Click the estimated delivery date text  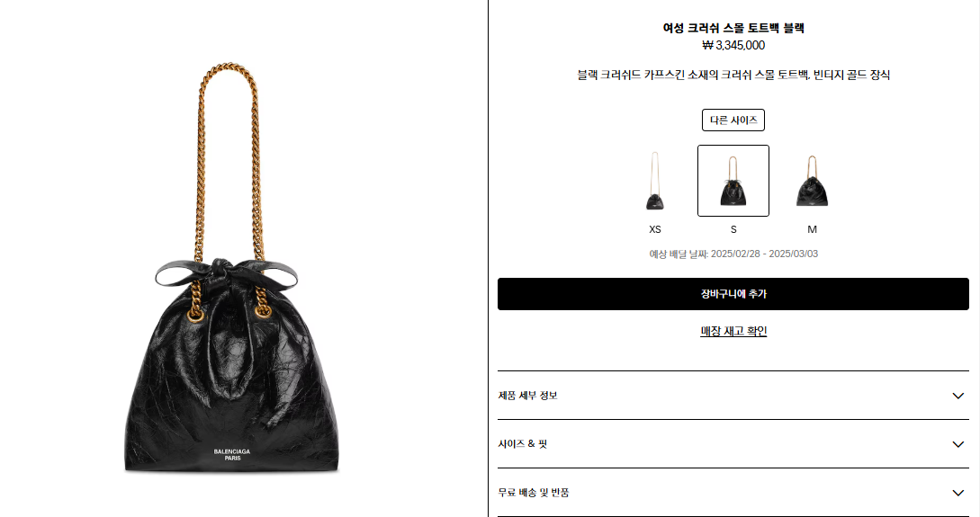733,254
